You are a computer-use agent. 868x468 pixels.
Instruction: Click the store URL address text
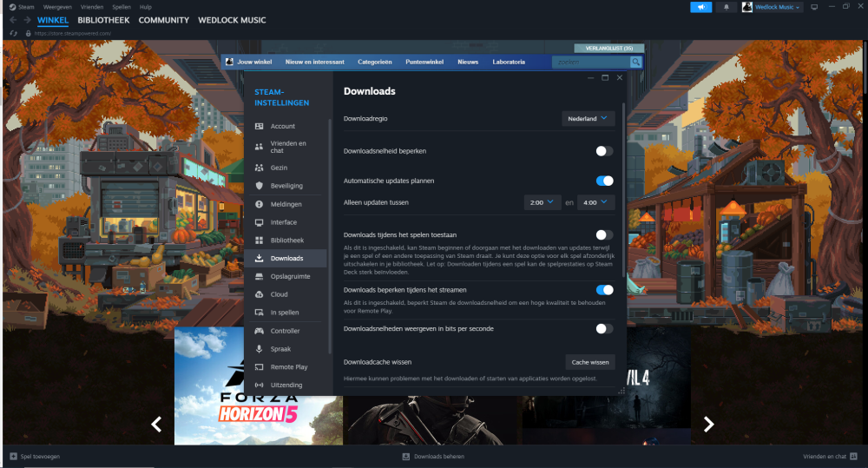(x=73, y=33)
